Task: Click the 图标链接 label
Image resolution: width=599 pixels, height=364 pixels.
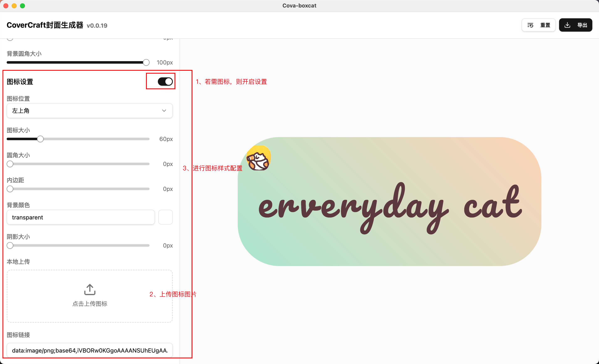Action: click(x=18, y=335)
